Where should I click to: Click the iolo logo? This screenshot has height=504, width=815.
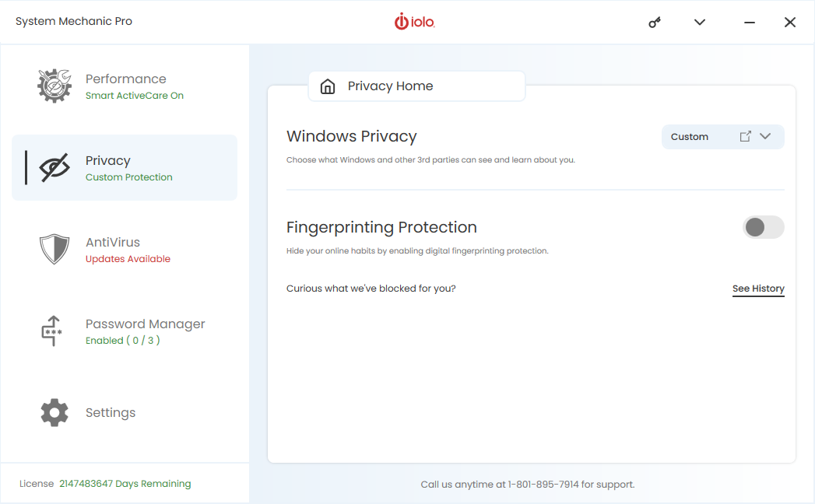click(x=414, y=21)
